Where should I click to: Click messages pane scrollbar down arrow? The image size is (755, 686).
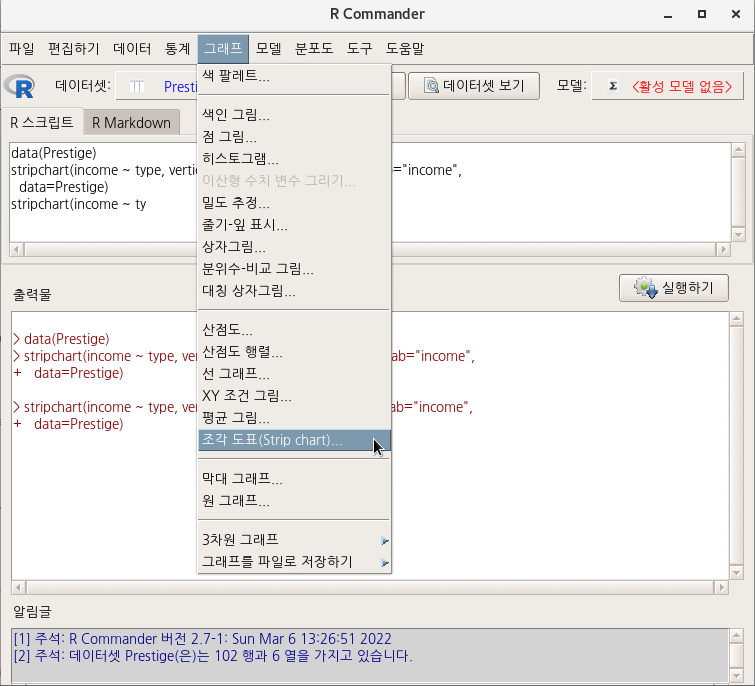pos(736,675)
